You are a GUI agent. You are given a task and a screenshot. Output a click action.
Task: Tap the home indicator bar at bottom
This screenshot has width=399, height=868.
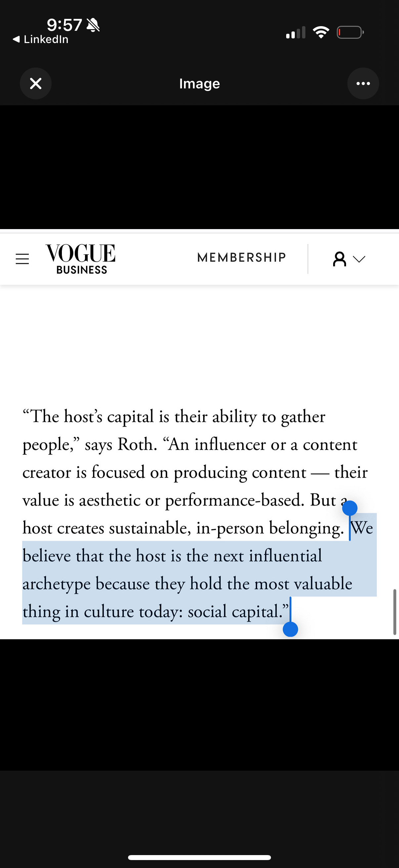click(x=199, y=857)
